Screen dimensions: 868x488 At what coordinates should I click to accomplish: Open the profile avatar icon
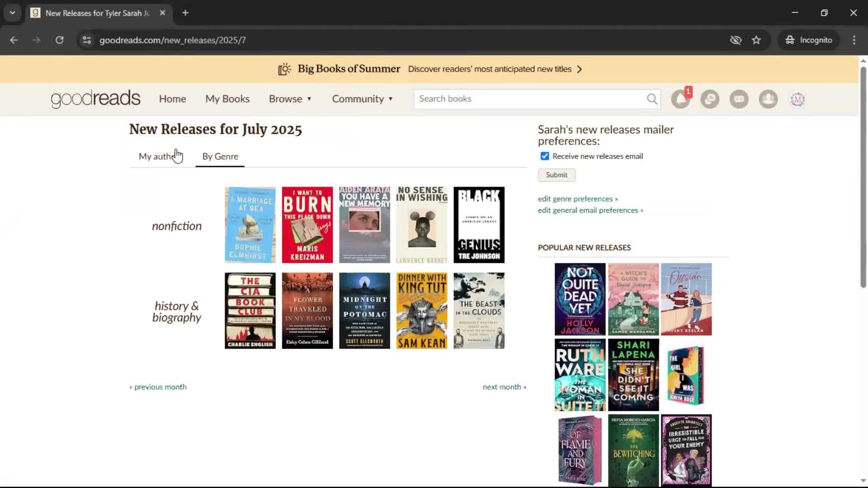click(x=797, y=99)
